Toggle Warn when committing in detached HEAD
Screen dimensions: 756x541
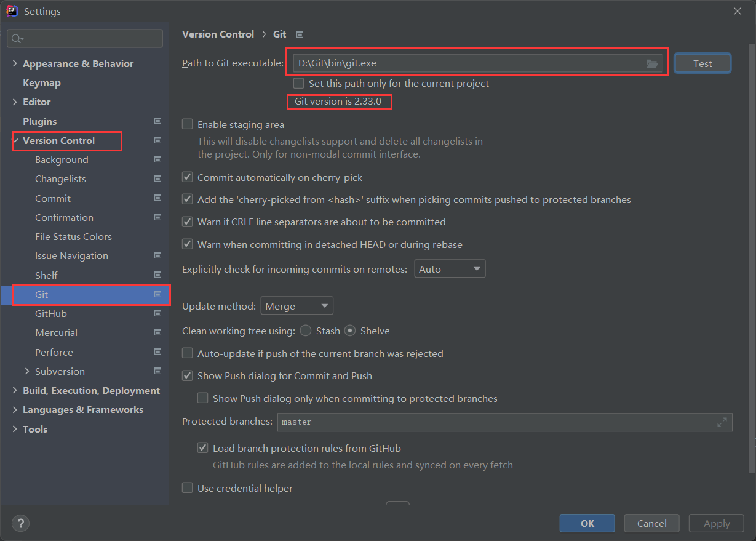(188, 244)
